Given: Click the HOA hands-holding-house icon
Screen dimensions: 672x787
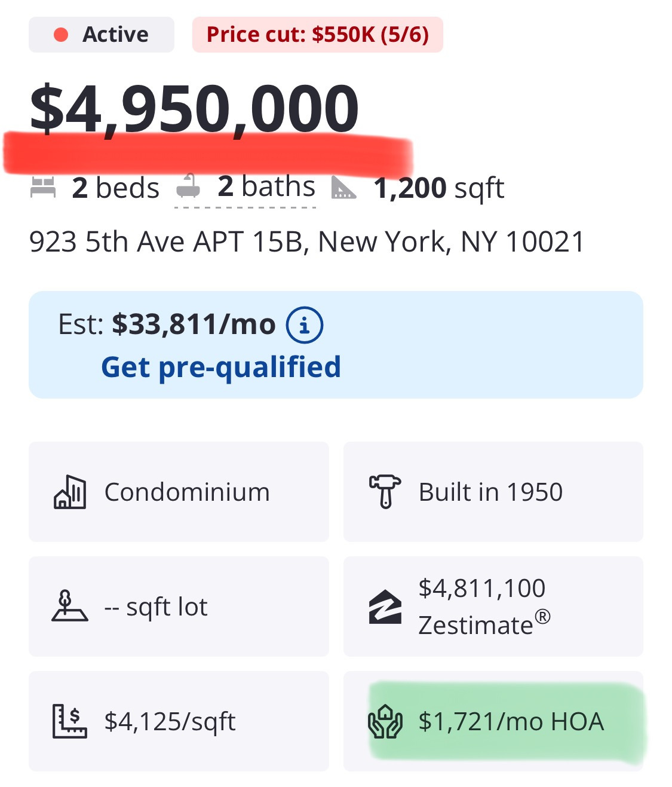Looking at the screenshot, I should (385, 721).
